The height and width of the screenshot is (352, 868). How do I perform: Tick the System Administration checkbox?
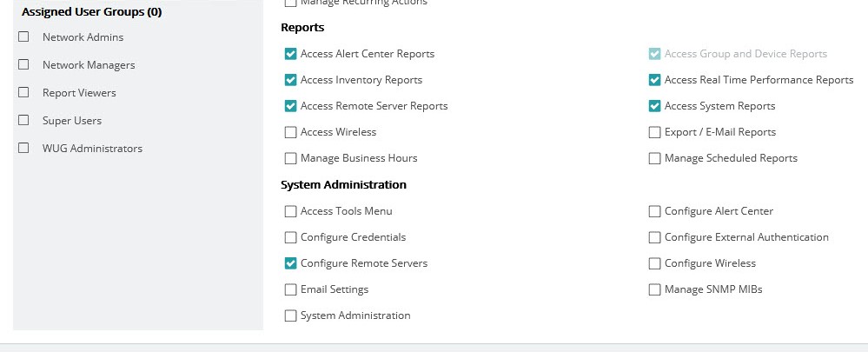[290, 315]
